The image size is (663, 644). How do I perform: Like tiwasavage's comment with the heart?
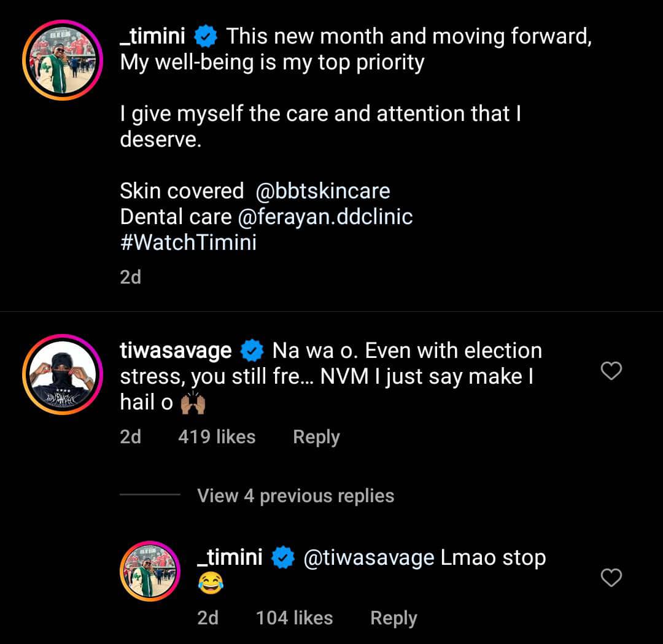pyautogui.click(x=611, y=371)
